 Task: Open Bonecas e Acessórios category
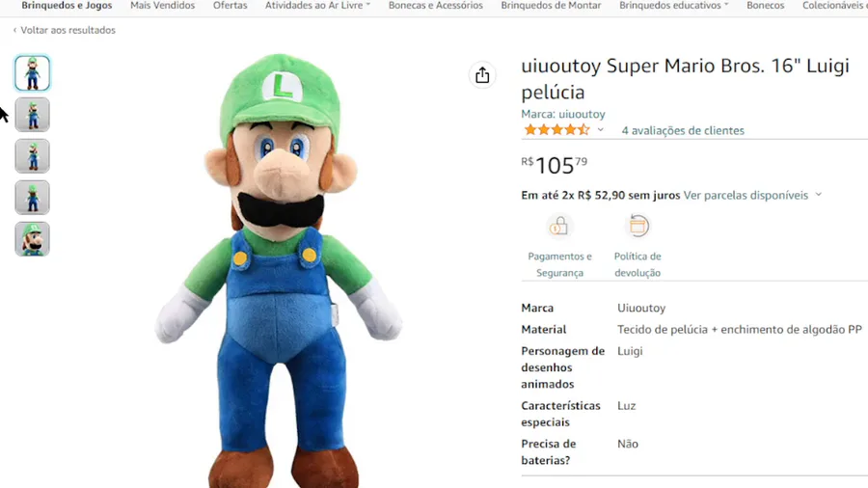pyautogui.click(x=435, y=6)
